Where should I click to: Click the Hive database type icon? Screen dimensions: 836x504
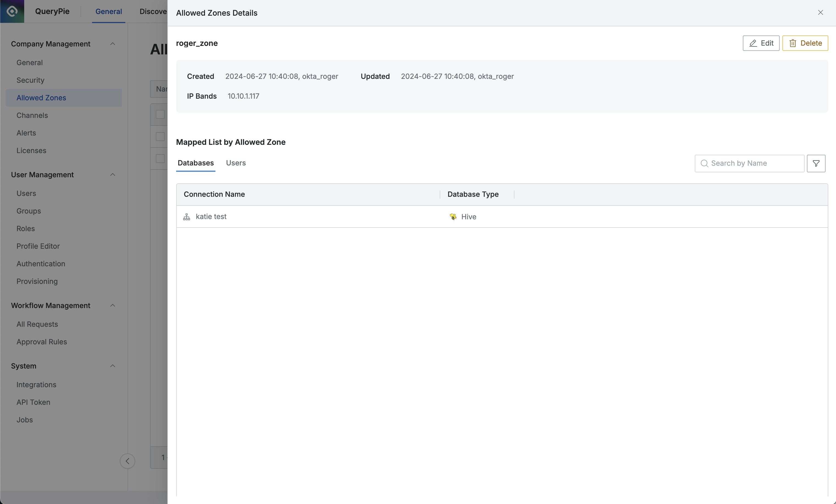tap(453, 217)
